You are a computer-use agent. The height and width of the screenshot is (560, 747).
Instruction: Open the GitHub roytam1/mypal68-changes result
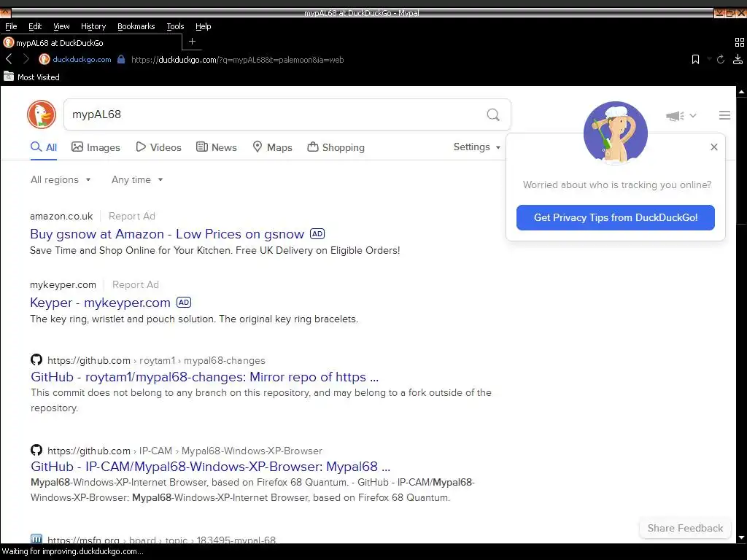coord(204,377)
